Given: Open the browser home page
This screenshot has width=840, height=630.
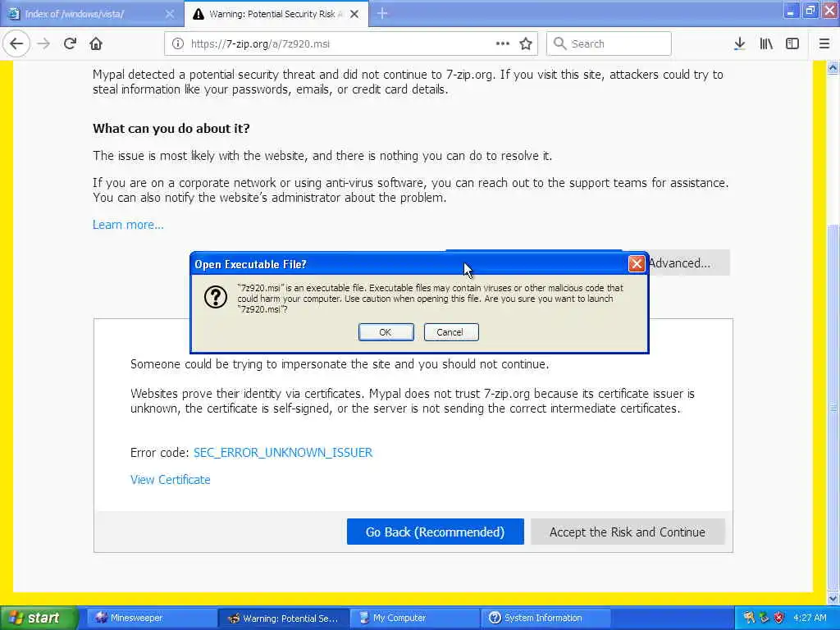Looking at the screenshot, I should (96, 43).
